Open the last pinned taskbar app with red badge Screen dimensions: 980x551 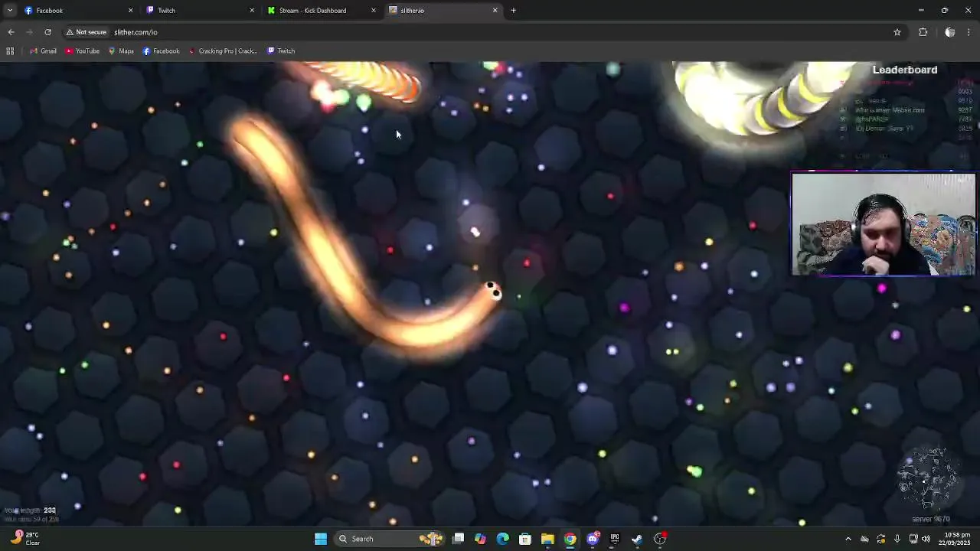point(661,539)
